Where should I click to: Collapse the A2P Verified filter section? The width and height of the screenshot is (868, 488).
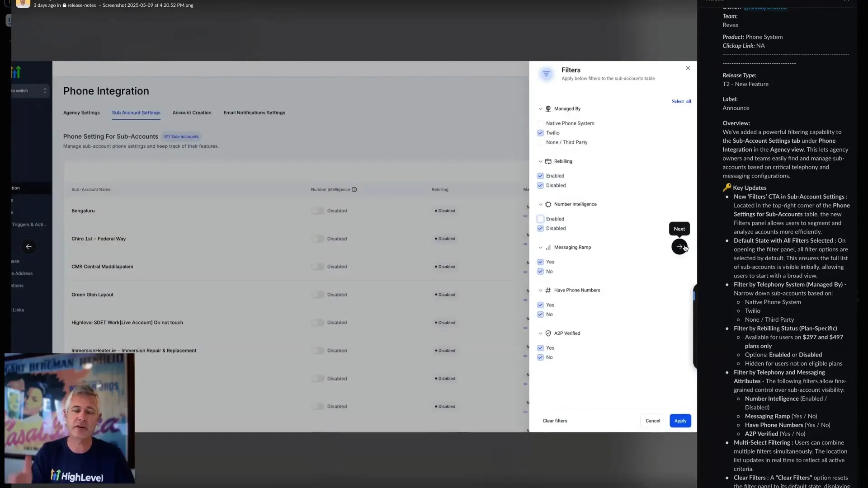pyautogui.click(x=540, y=333)
